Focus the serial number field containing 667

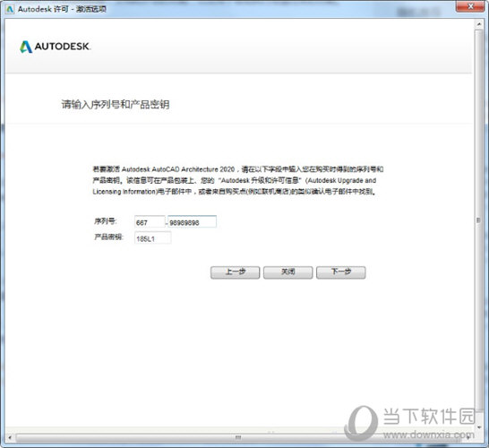[150, 221]
